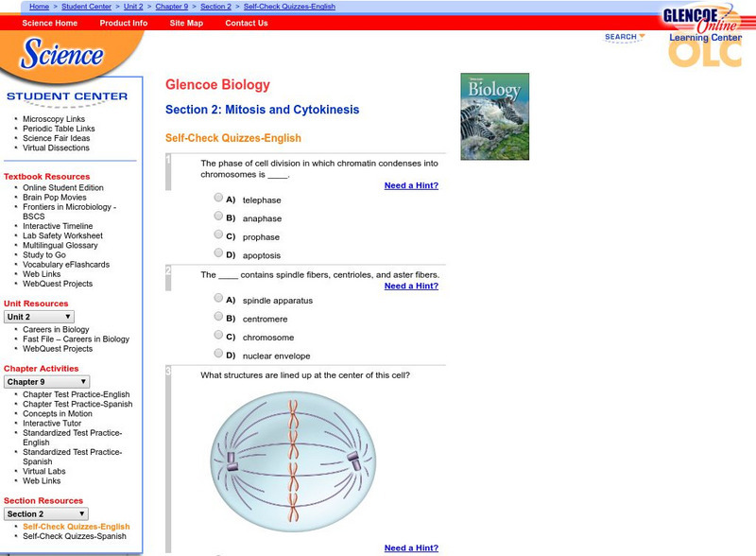Pick answer C chromosome
This screenshot has height=556, width=756.
pyautogui.click(x=218, y=335)
